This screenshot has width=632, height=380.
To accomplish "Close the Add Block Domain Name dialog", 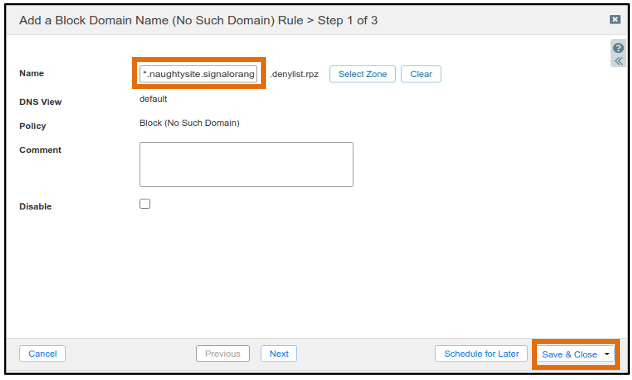I will 615,19.
